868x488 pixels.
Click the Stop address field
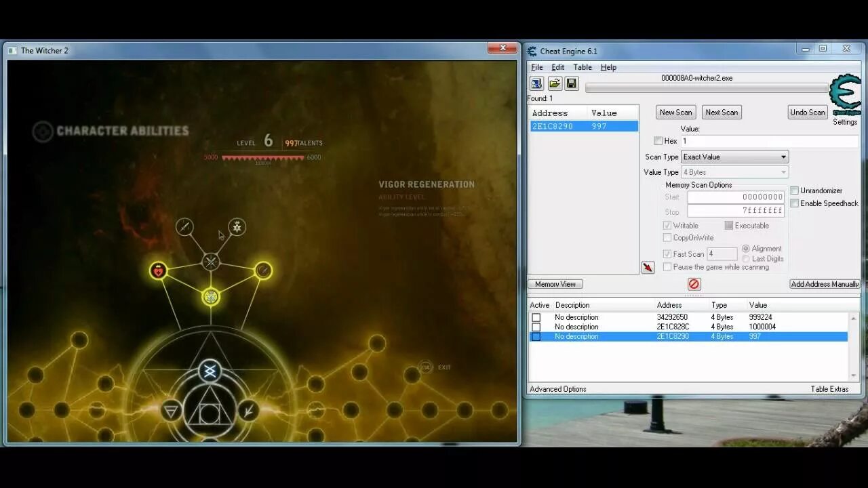click(x=736, y=211)
